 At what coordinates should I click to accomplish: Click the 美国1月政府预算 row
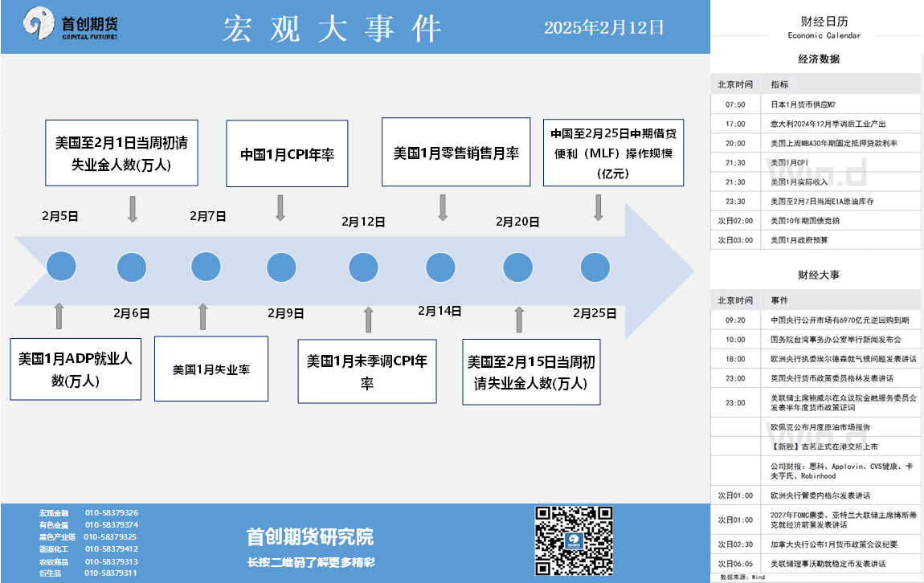pos(816,240)
